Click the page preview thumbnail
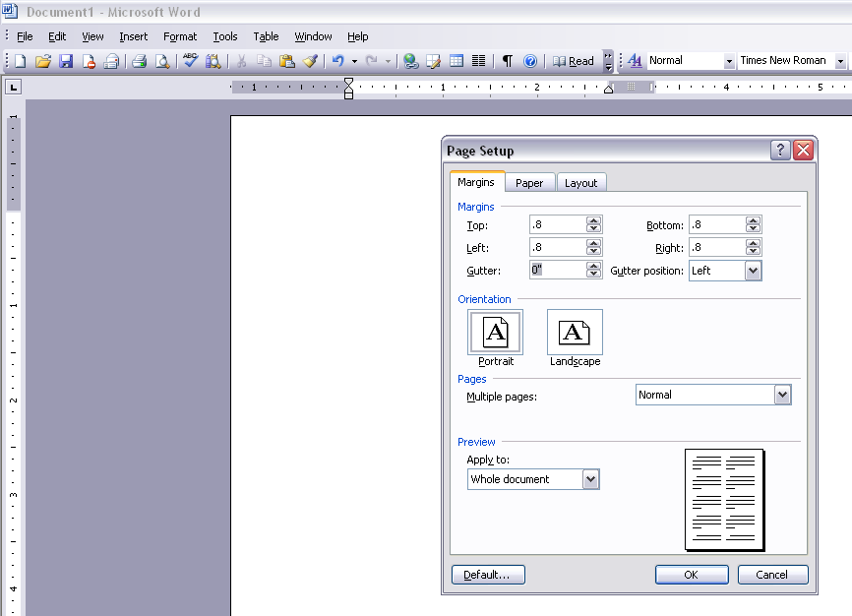The width and height of the screenshot is (852, 616). (x=724, y=500)
